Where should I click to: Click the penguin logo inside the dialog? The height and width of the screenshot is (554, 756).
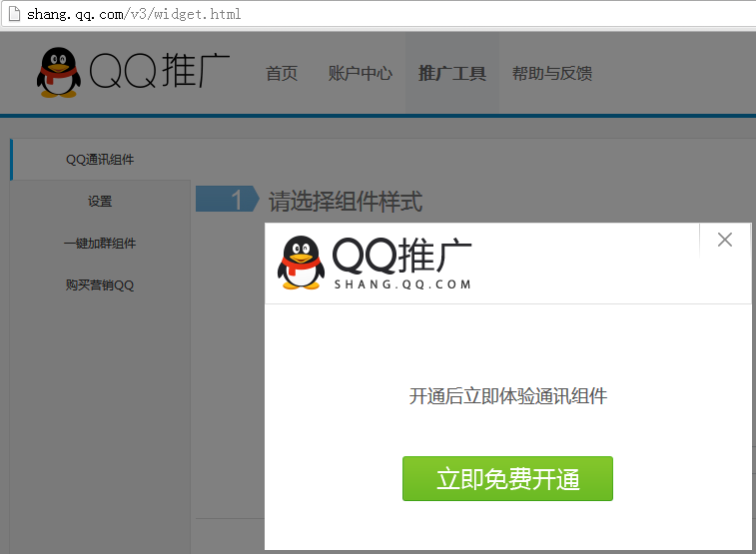coord(300,264)
